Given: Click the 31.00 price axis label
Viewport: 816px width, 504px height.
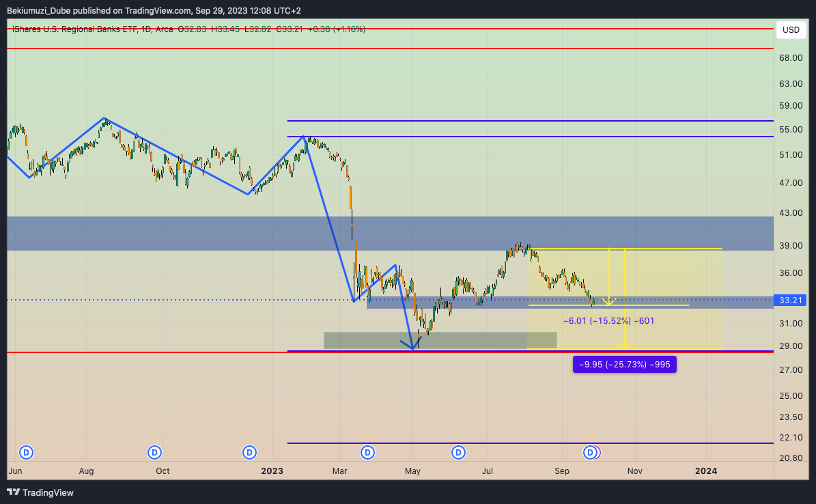Looking at the screenshot, I should click(x=791, y=323).
